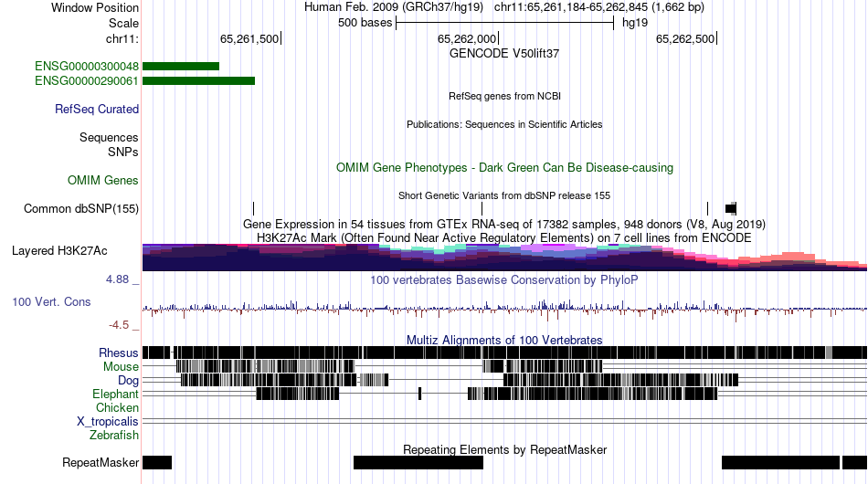The width and height of the screenshot is (868, 484).
Task: Click the 65,262,500 ruler position
Action: [685, 38]
